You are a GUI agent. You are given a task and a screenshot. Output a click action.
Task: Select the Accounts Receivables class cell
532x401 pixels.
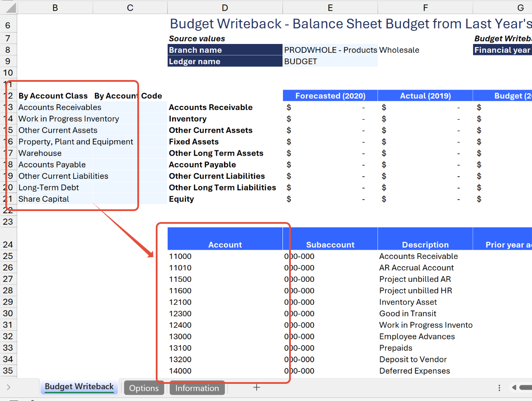point(55,107)
